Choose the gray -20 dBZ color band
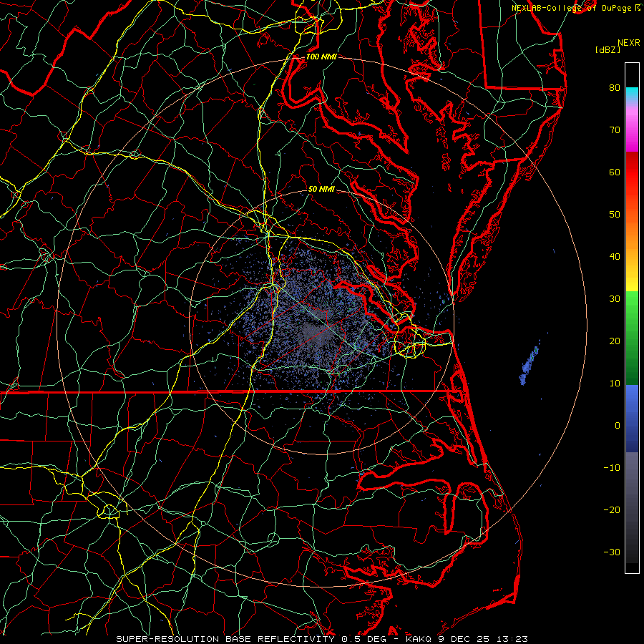The image size is (644, 644). pyautogui.click(x=631, y=509)
